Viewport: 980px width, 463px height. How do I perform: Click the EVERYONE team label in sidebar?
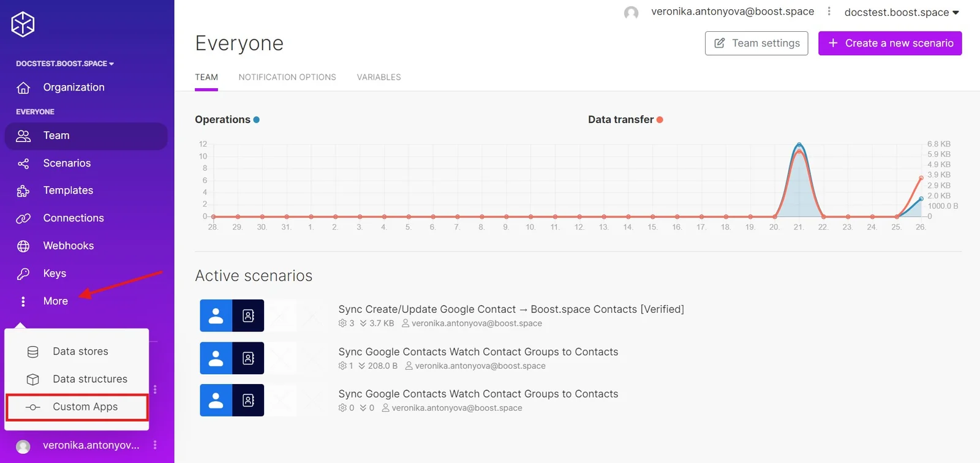coord(35,112)
